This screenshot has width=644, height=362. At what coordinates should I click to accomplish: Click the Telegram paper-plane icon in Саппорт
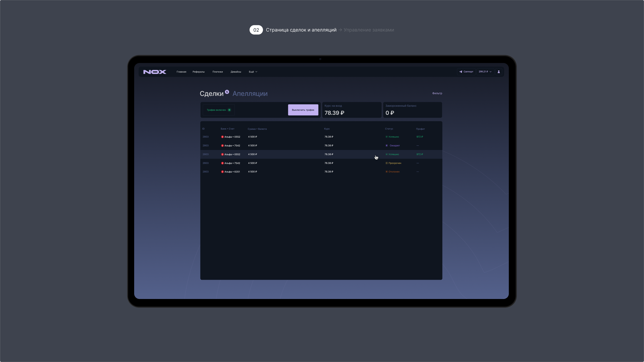pyautogui.click(x=460, y=72)
